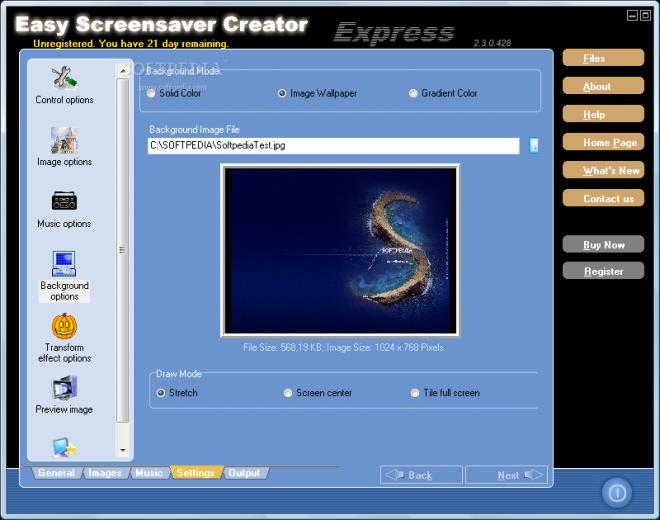Click Next to proceed

pos(506,475)
